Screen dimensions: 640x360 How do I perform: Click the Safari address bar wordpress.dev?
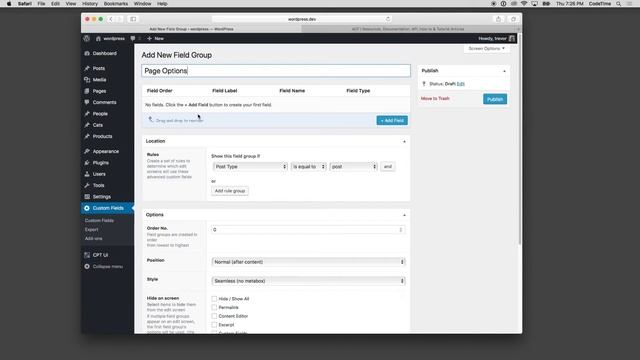[x=302, y=19]
